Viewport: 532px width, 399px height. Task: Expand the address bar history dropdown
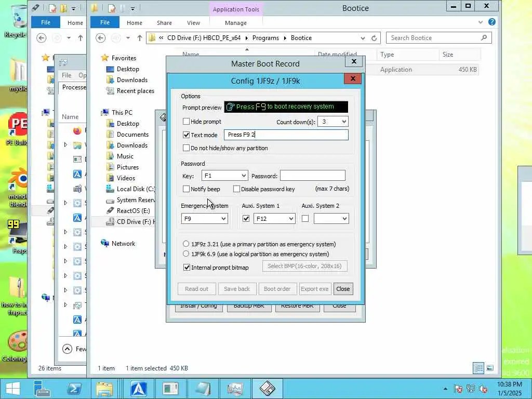[363, 38]
